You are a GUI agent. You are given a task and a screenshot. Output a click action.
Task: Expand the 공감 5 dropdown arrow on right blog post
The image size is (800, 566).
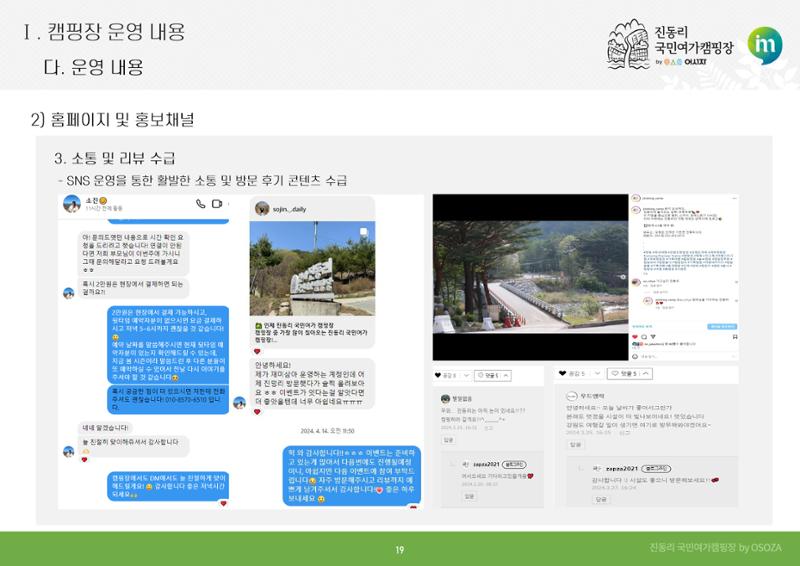point(597,374)
